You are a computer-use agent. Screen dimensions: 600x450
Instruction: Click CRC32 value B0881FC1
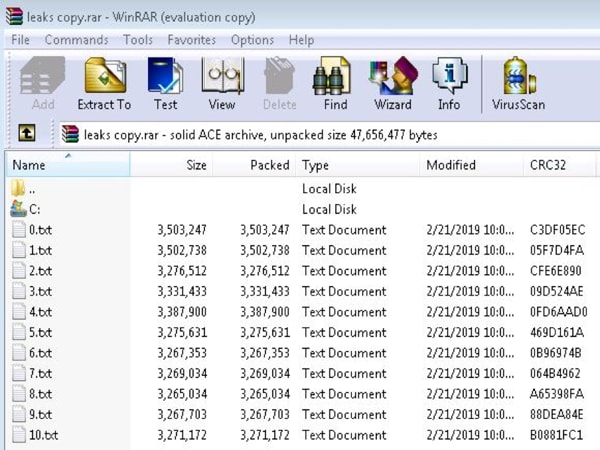click(556, 435)
